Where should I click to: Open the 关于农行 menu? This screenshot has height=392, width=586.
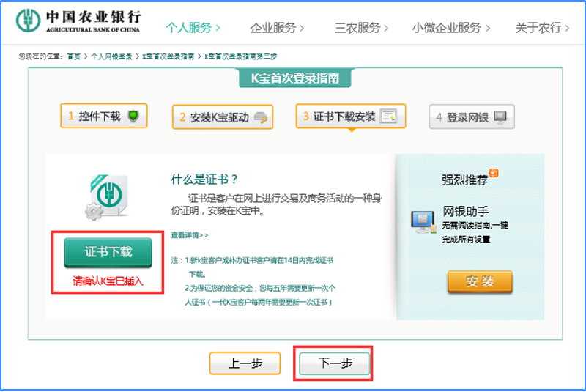542,28
